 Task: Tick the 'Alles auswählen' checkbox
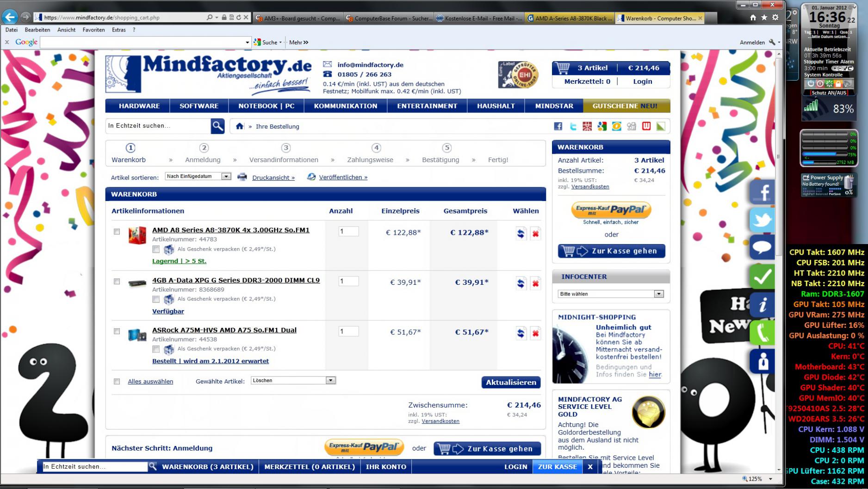117,382
